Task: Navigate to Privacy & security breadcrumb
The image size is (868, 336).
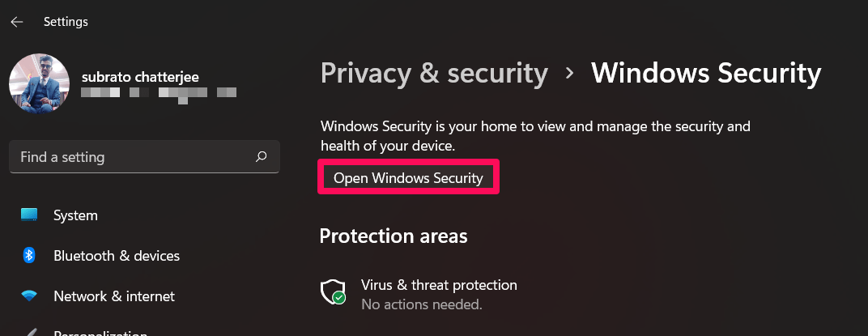Action: (434, 73)
